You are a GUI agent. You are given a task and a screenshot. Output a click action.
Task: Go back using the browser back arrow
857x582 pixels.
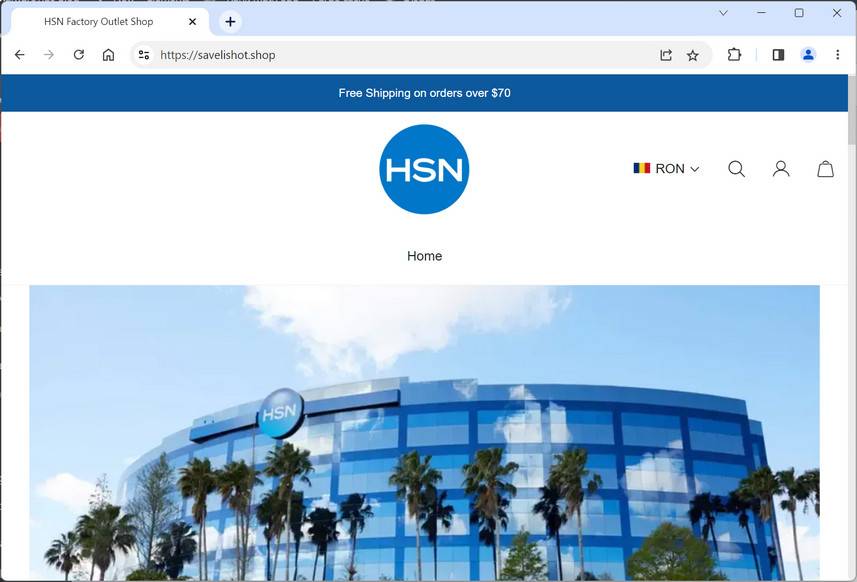[x=20, y=55]
